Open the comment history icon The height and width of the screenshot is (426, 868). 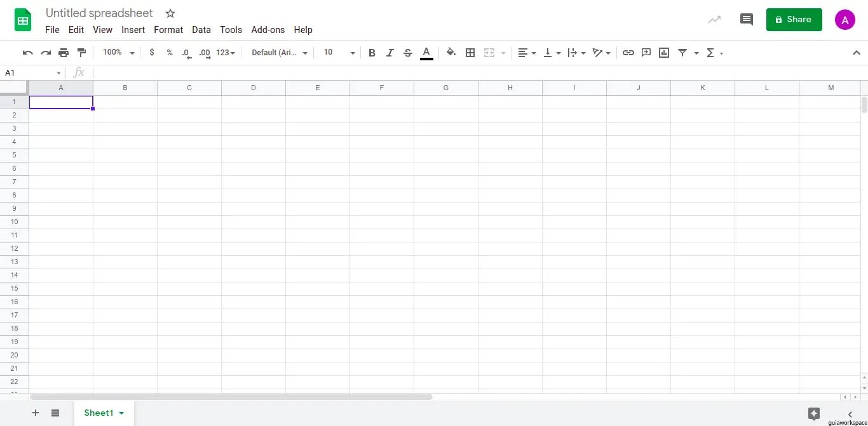pos(747,20)
